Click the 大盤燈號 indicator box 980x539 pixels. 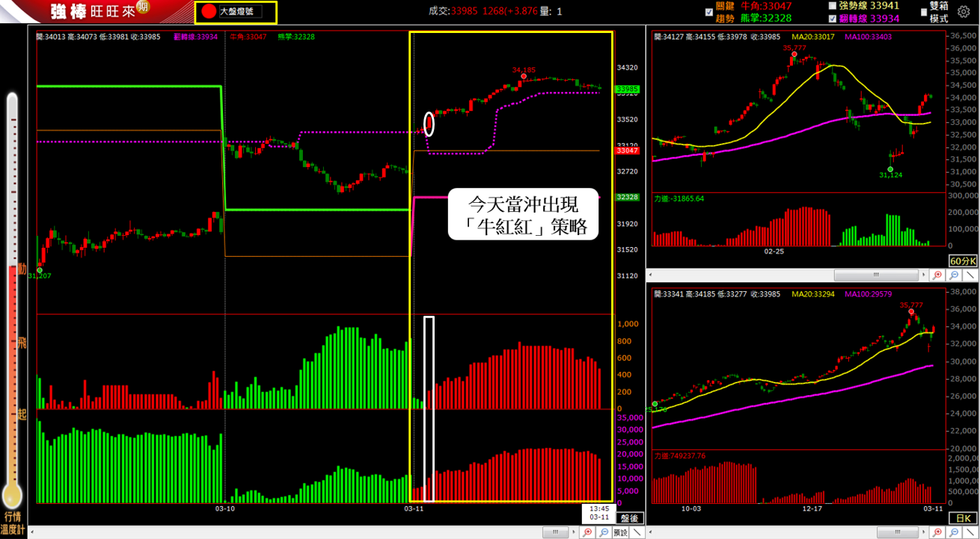pos(236,12)
